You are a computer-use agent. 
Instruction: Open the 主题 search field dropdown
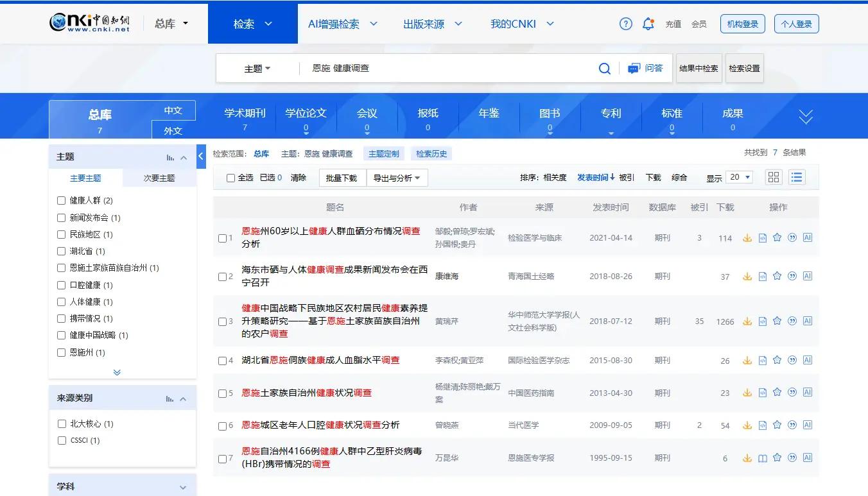click(257, 68)
